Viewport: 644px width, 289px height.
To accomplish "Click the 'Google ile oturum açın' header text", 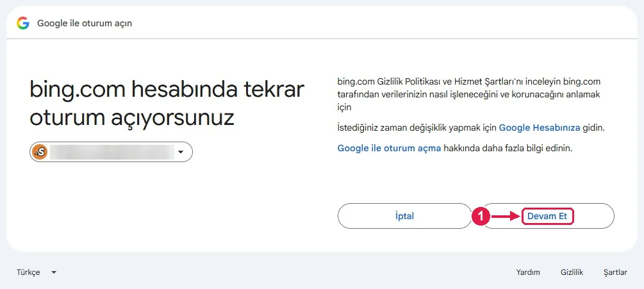I will 85,24.
